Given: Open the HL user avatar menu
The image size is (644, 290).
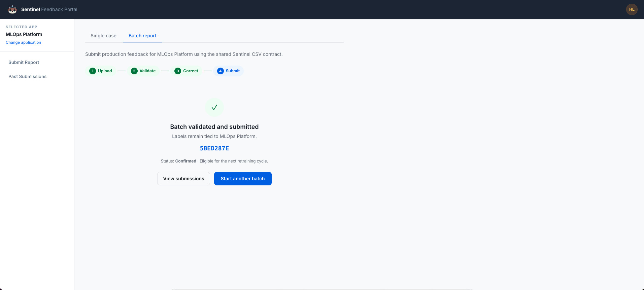Looking at the screenshot, I should [632, 9].
